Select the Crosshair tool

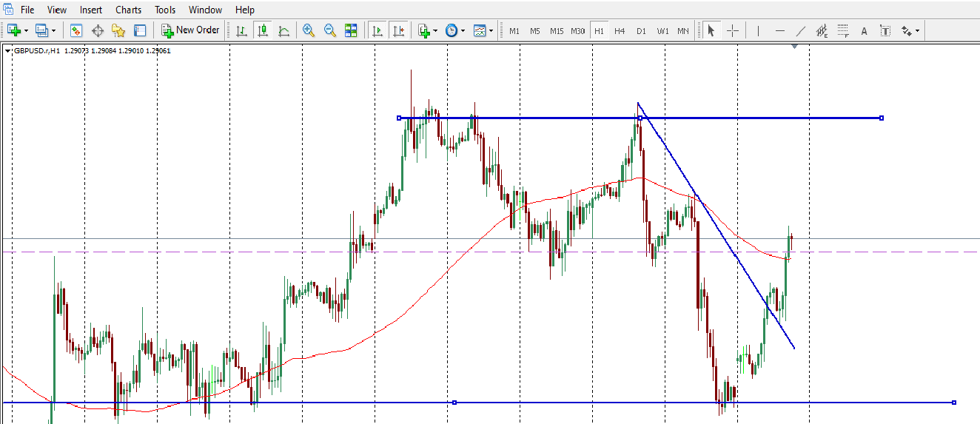coord(733,30)
